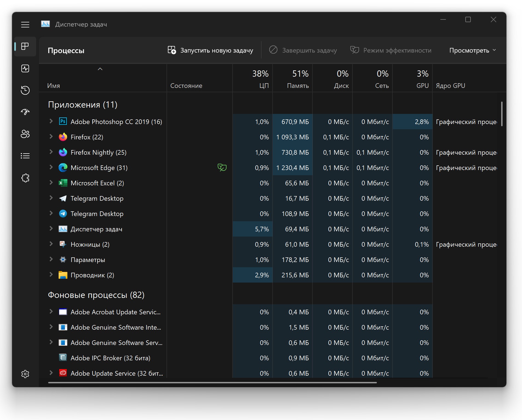Click the Microsoft Excel app icon
522x420 pixels.
63,183
